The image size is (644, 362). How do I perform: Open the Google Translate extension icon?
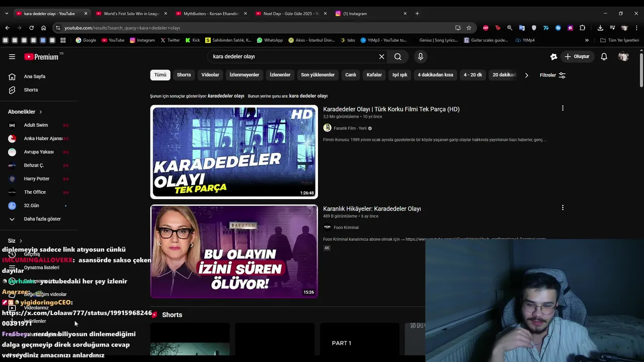[x=522, y=28]
